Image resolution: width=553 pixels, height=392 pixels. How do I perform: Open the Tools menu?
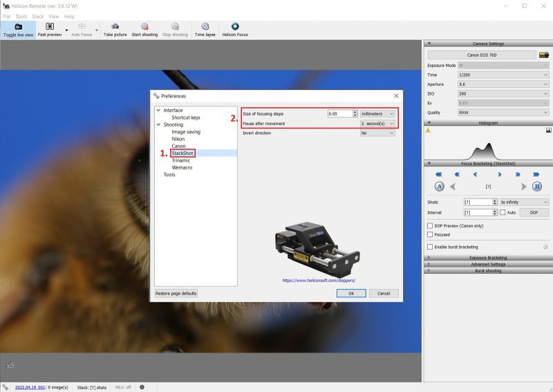21,16
